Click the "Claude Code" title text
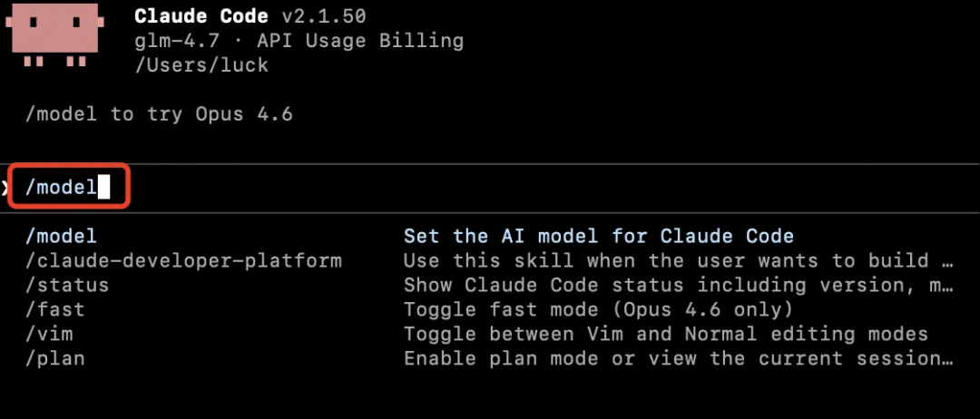 point(201,17)
